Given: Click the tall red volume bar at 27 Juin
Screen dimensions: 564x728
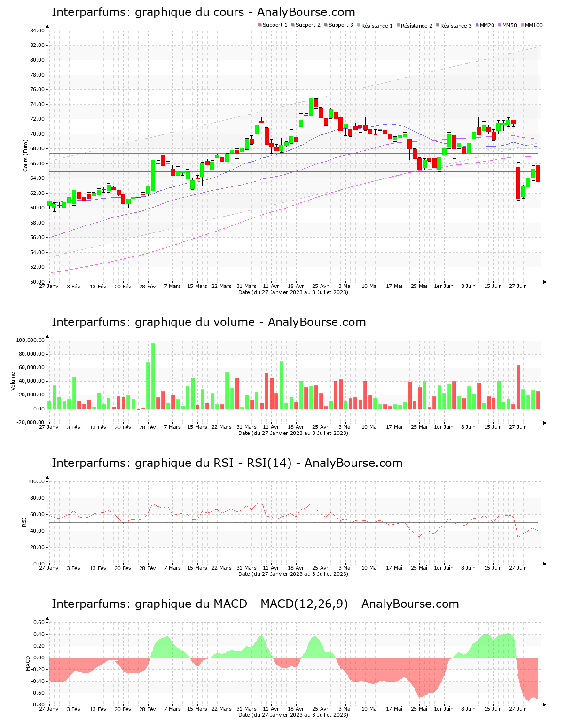Looking at the screenshot, I should click(x=518, y=387).
